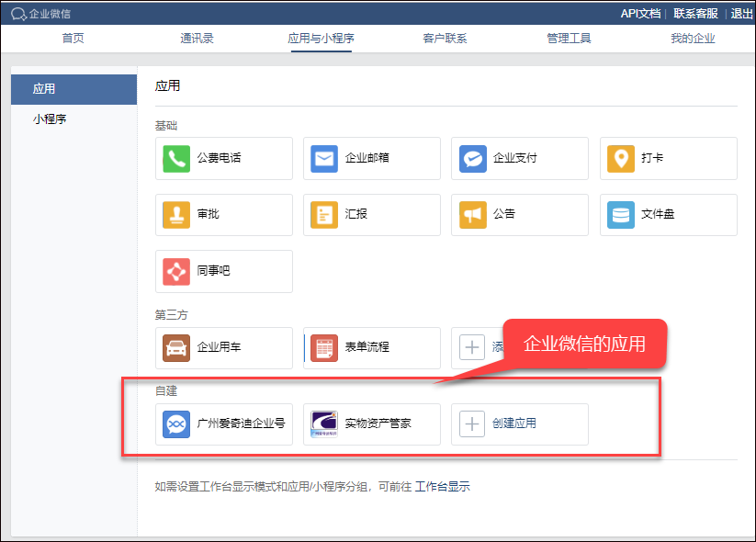Click the 表单流程 label text
756x542 pixels.
point(367,346)
